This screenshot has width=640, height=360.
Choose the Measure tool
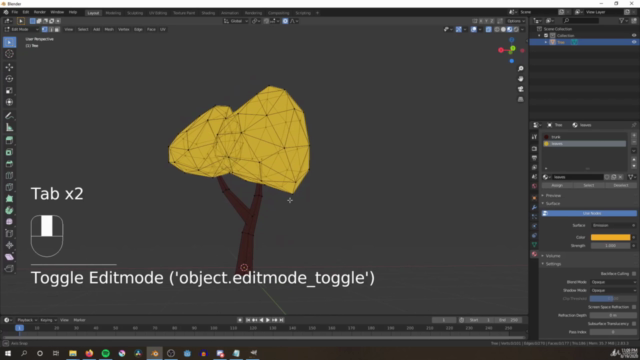coord(9,128)
